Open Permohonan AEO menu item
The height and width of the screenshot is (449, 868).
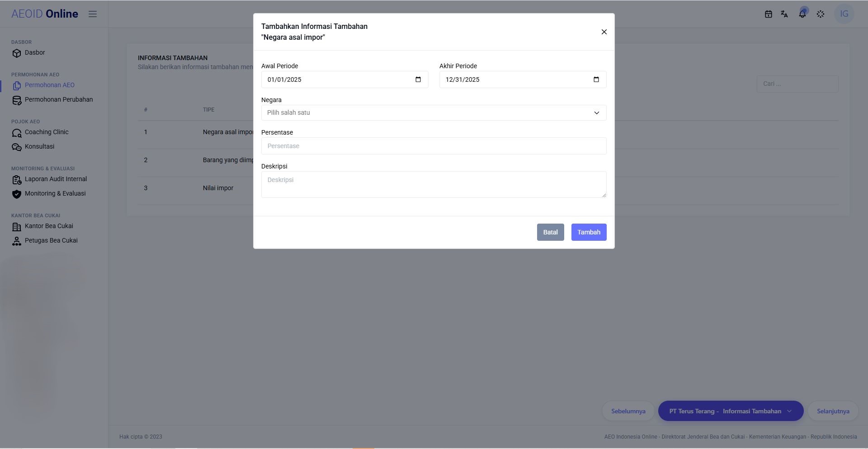coord(50,85)
